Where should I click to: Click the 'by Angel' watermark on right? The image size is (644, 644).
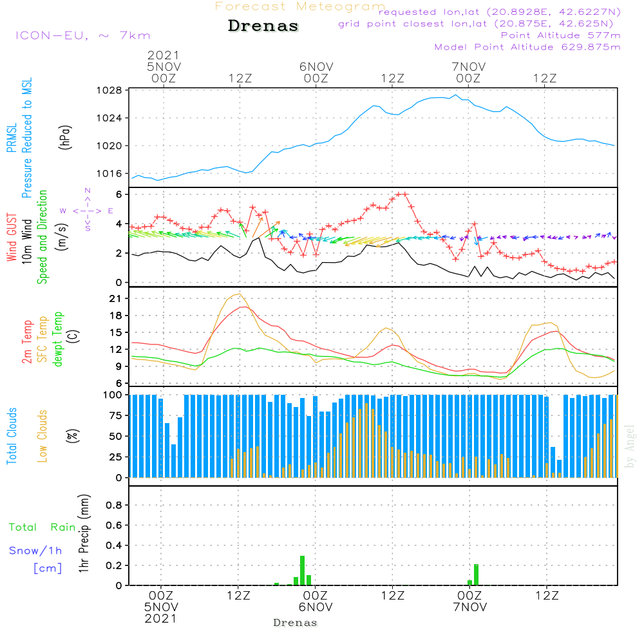(630, 446)
